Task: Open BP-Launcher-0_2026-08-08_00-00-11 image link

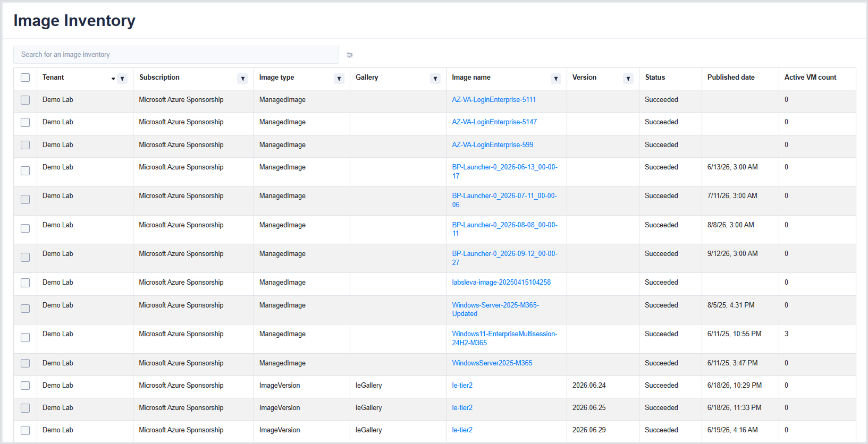Action: (504, 229)
